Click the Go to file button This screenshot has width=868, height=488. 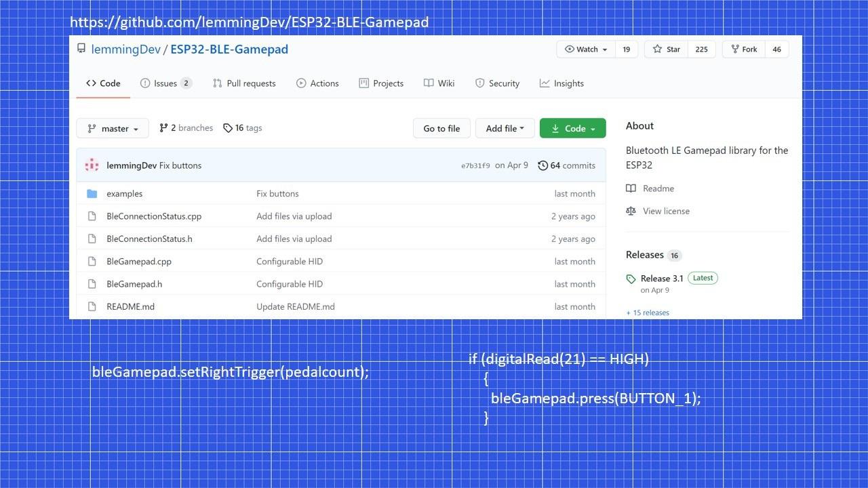[441, 128]
